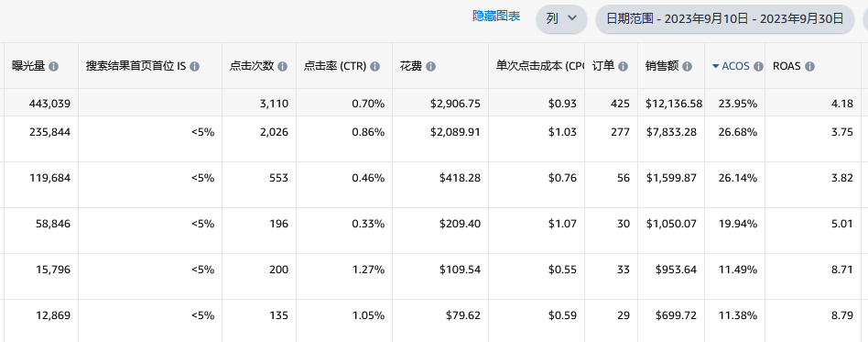This screenshot has width=868, height=342.
Task: Open the 日期范围 date range picker
Action: click(724, 18)
